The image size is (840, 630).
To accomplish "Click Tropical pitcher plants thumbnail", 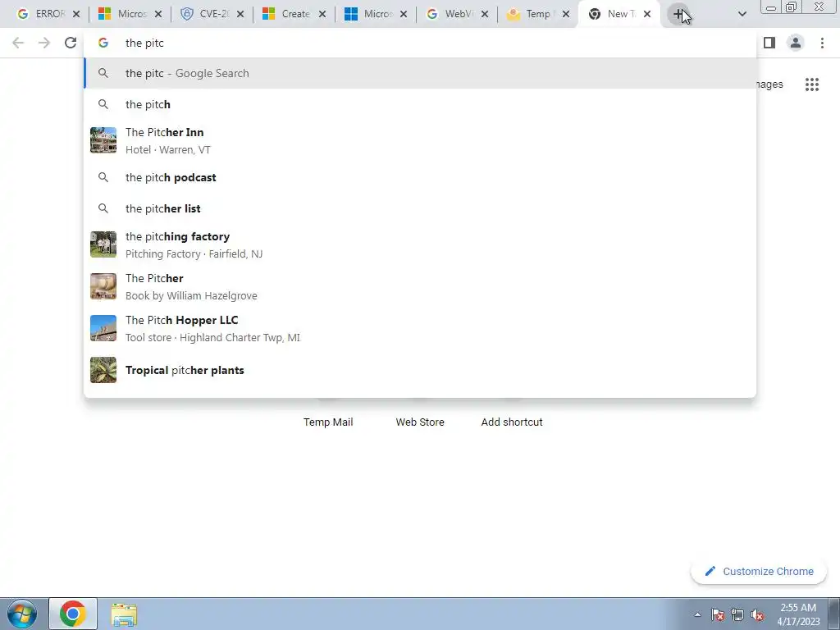I will (x=103, y=370).
